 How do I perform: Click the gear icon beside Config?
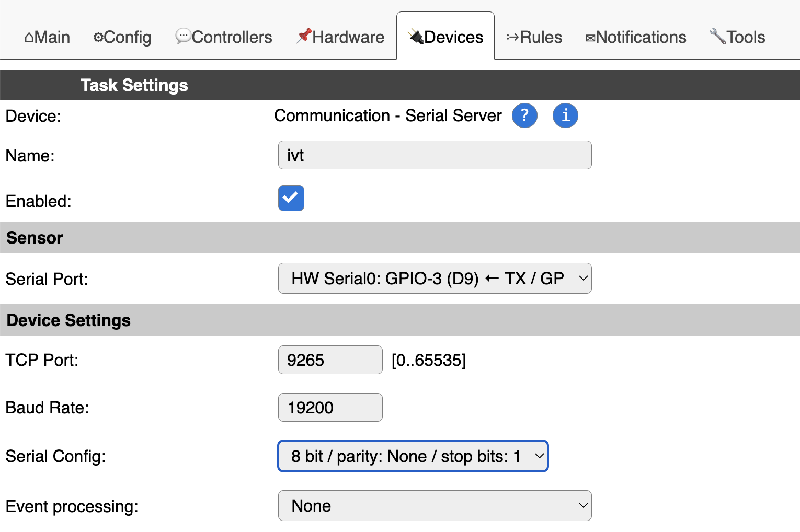98,38
